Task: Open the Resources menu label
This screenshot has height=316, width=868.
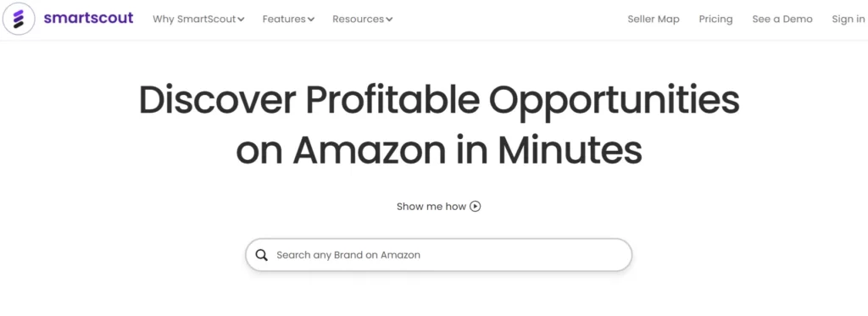Action: [x=359, y=19]
